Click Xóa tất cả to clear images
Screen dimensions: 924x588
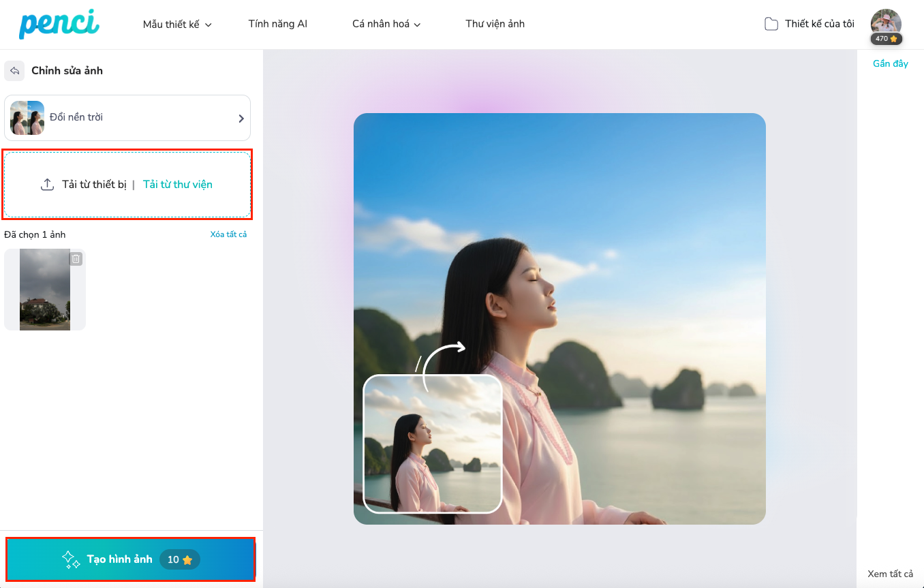[228, 234]
